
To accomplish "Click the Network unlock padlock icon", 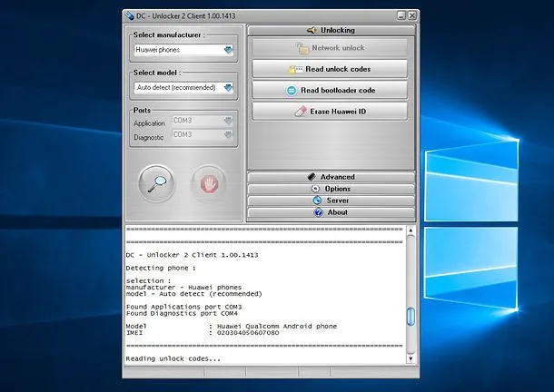I will (302, 48).
